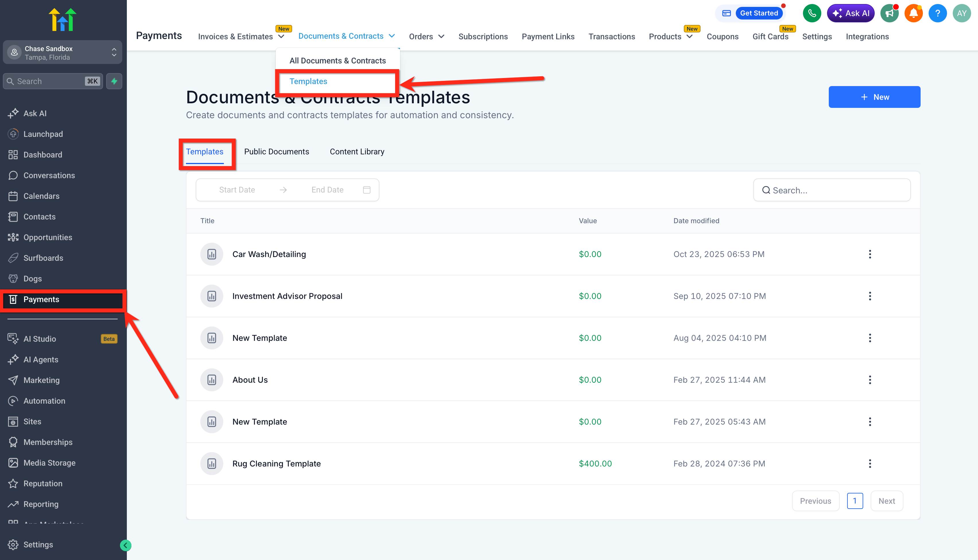Open the Investment Advisor Proposal template
The height and width of the screenshot is (560, 978).
coord(287,296)
